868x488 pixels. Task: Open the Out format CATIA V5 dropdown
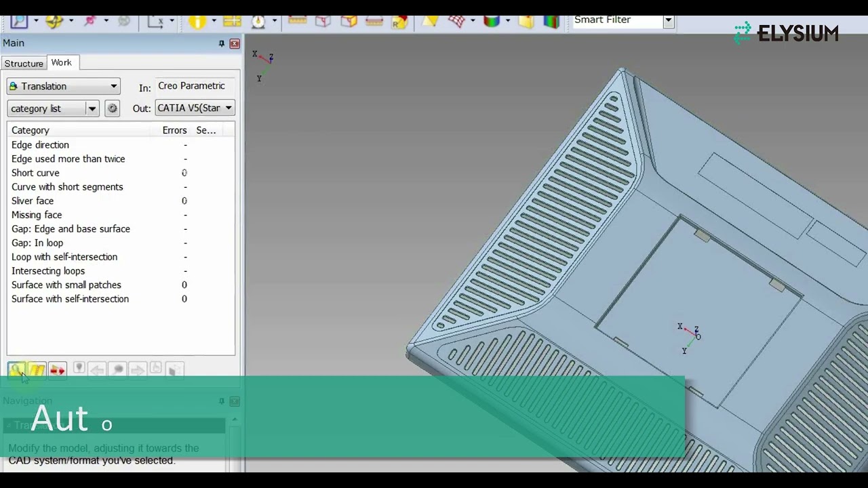pyautogui.click(x=195, y=108)
